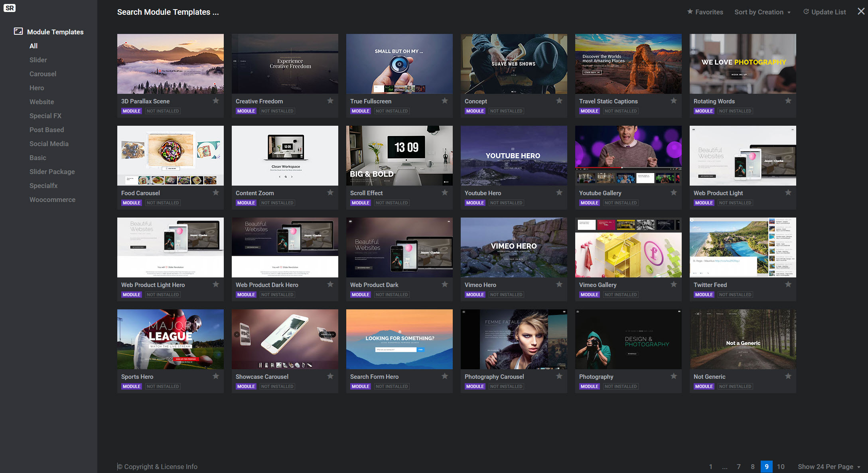Click the Module Templates panel icon
Screen dimensions: 868x473
(x=18, y=31)
